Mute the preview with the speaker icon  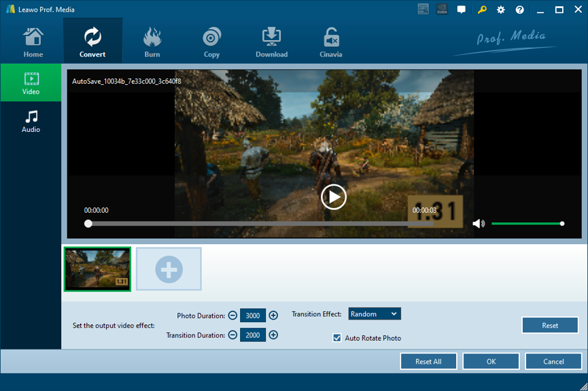479,224
